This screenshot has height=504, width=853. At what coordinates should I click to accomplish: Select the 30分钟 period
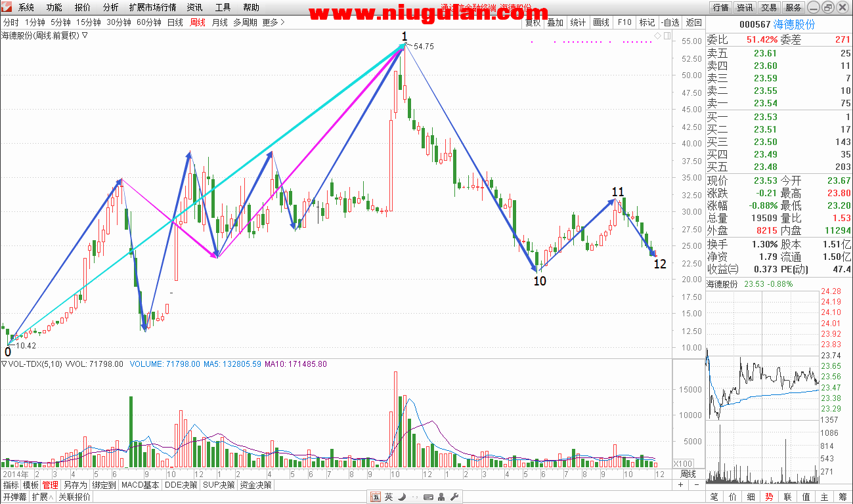click(x=119, y=22)
